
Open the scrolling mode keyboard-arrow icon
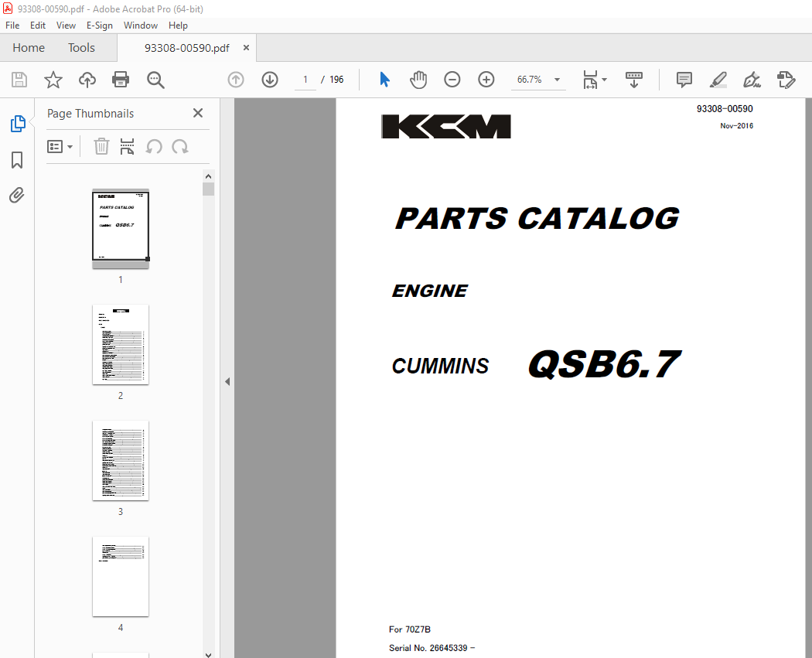click(x=634, y=80)
